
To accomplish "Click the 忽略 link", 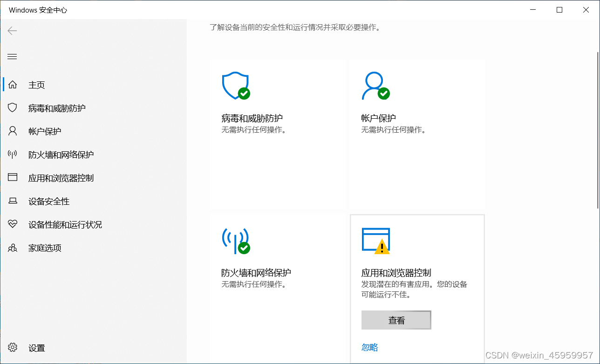I will [x=369, y=347].
